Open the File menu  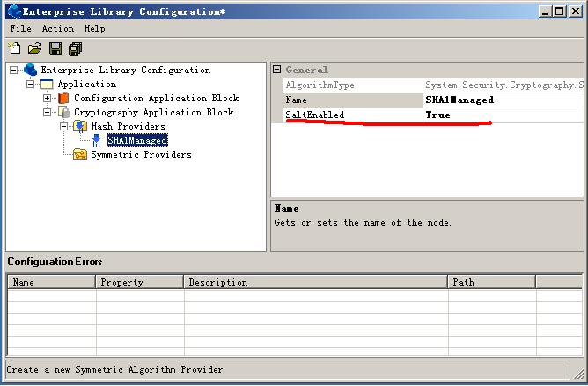tap(20, 29)
